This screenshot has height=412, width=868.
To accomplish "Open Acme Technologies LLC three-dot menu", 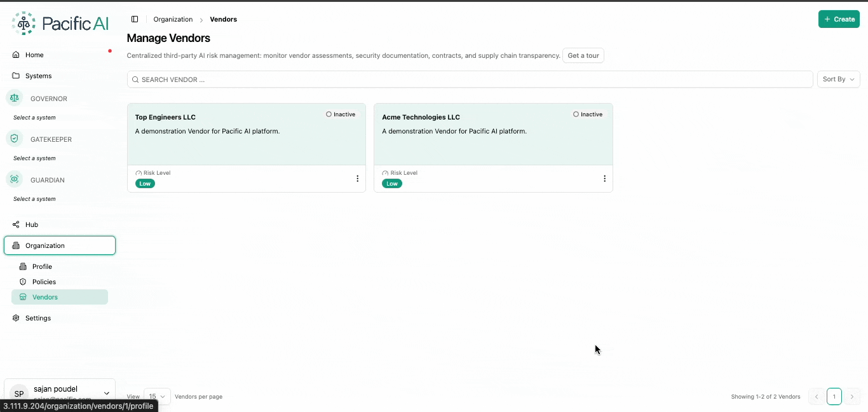I will pyautogui.click(x=604, y=179).
